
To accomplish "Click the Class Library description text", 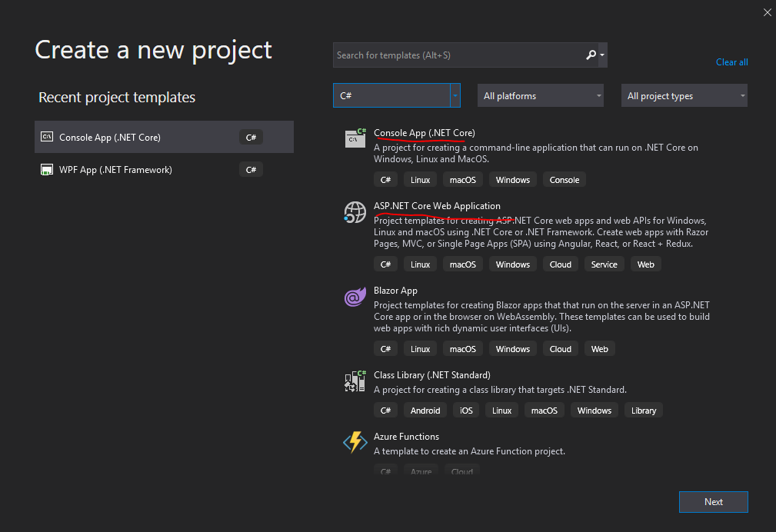I will 500,390.
